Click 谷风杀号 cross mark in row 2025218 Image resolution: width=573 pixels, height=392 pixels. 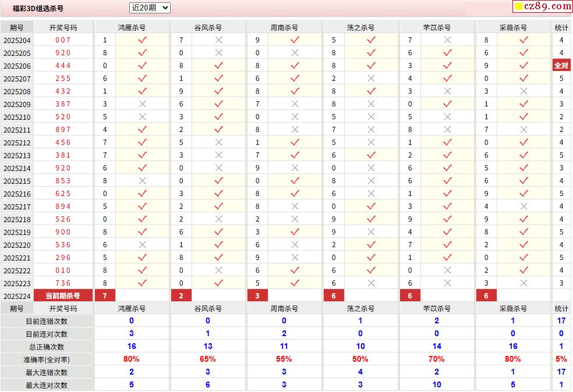pos(218,219)
